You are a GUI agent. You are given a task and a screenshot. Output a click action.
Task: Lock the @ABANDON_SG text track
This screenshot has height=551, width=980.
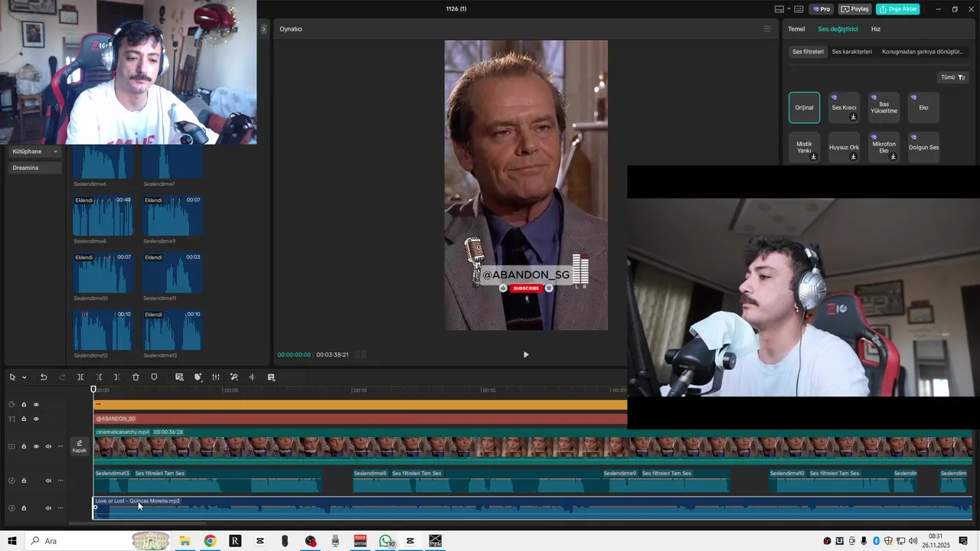tap(24, 419)
